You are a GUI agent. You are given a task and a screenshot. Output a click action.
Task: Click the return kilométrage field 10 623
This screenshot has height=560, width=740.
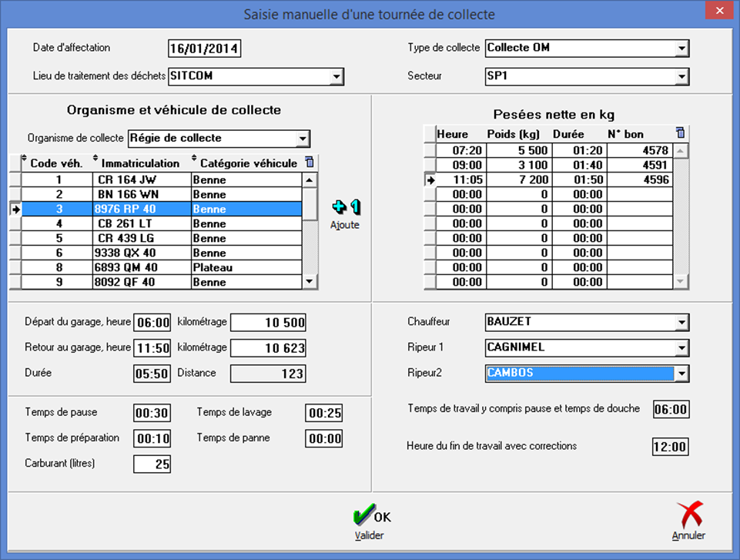(x=268, y=348)
